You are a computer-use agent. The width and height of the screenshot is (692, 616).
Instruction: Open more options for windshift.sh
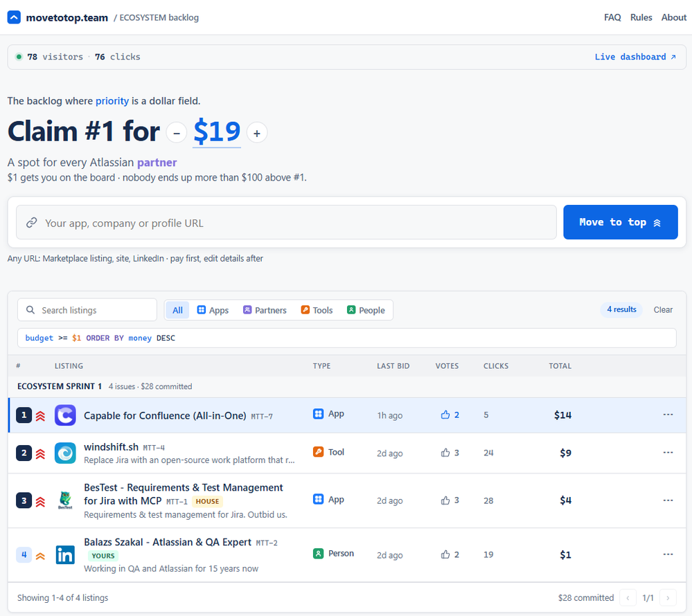click(668, 453)
